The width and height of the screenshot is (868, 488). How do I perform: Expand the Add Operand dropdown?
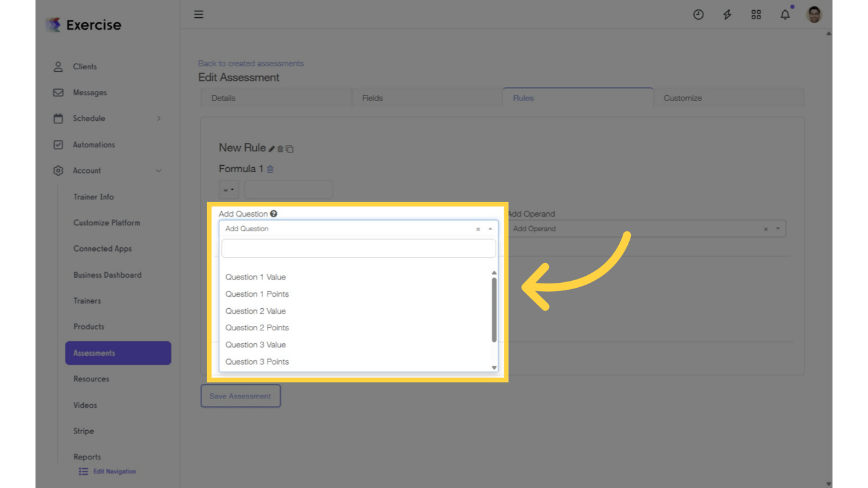pos(776,228)
